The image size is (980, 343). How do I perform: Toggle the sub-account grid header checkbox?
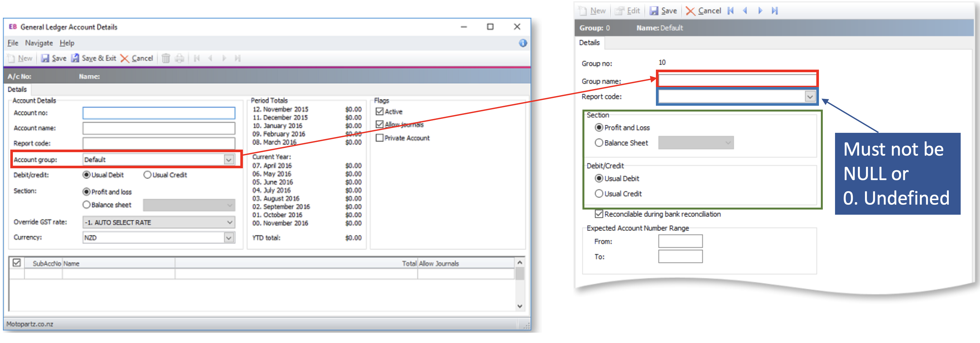[x=16, y=263]
